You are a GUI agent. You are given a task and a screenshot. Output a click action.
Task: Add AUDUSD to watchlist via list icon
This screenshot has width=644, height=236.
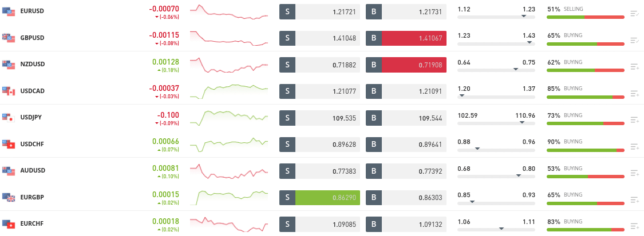[634, 173]
